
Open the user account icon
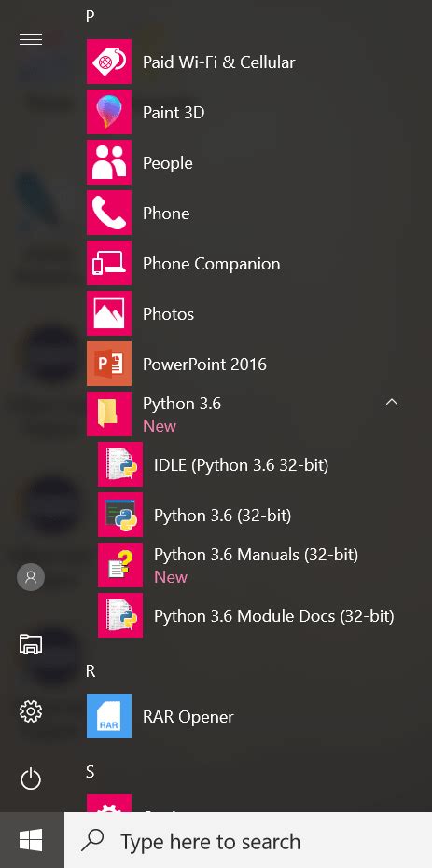[31, 577]
